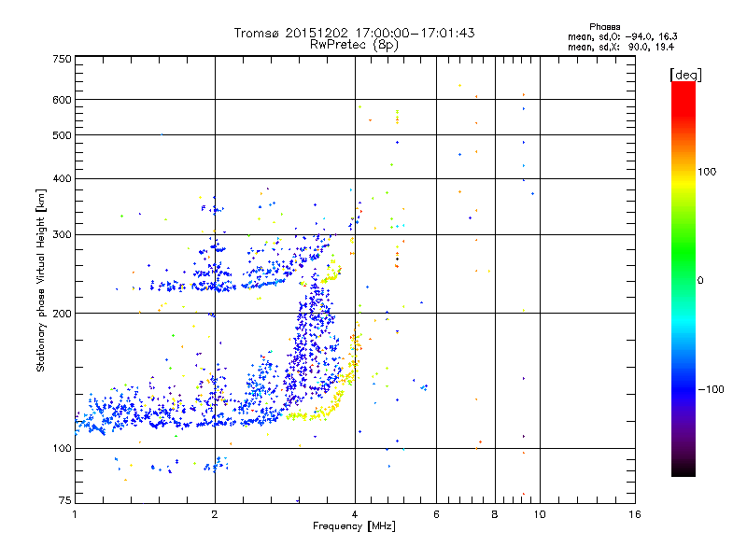Click the 16 tick label on the frequency axis

tap(633, 515)
